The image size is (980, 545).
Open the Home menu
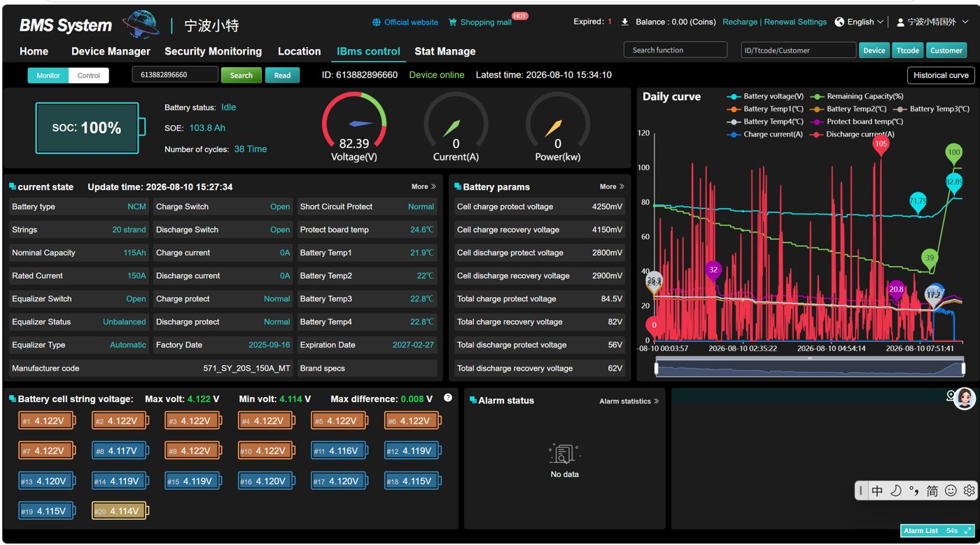coord(34,51)
